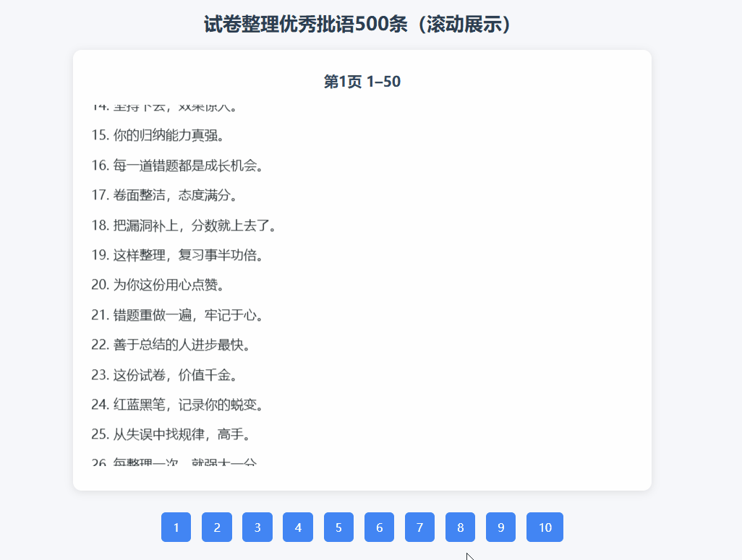
Task: Select page 5 in the pagination bar
Action: point(338,527)
